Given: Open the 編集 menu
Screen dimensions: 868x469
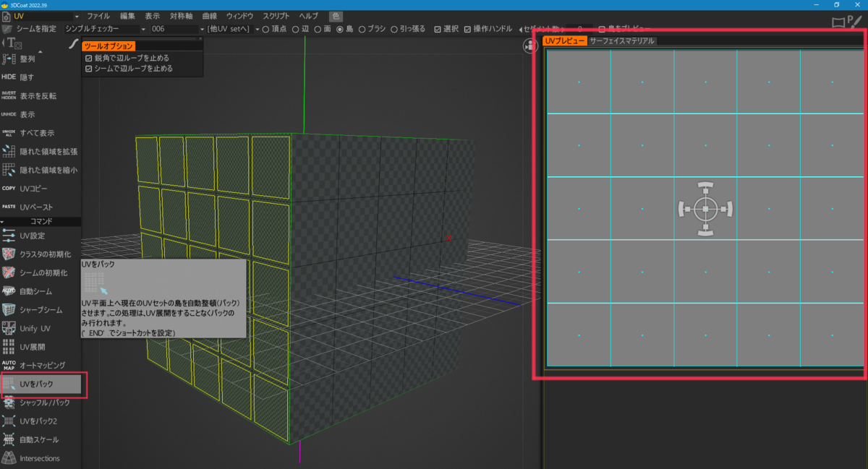Looking at the screenshot, I should click(127, 16).
